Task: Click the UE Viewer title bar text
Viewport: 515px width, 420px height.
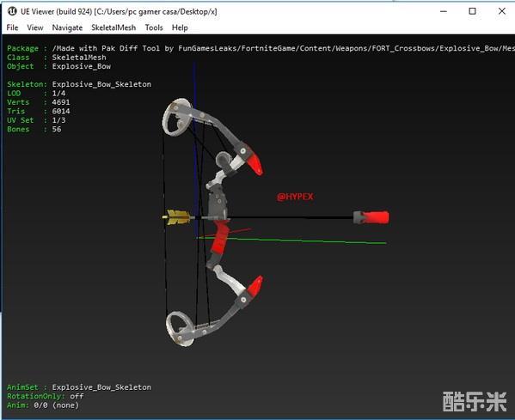Action: pos(119,11)
